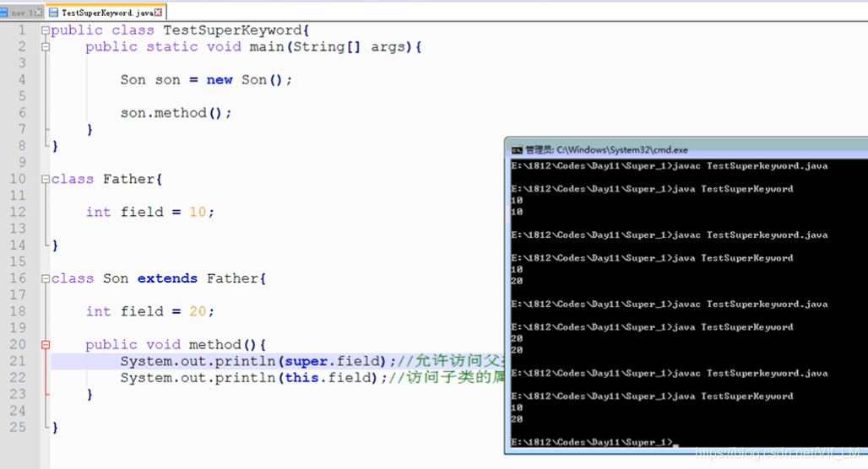Screen dimensions: 868x469
Task: Click the 'public void method(){' line
Action: (x=176, y=344)
